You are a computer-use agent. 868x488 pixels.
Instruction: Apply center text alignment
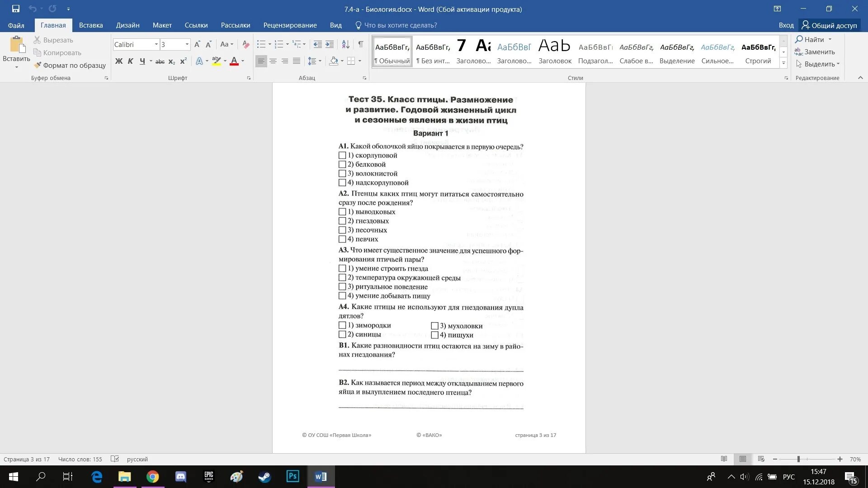273,61
